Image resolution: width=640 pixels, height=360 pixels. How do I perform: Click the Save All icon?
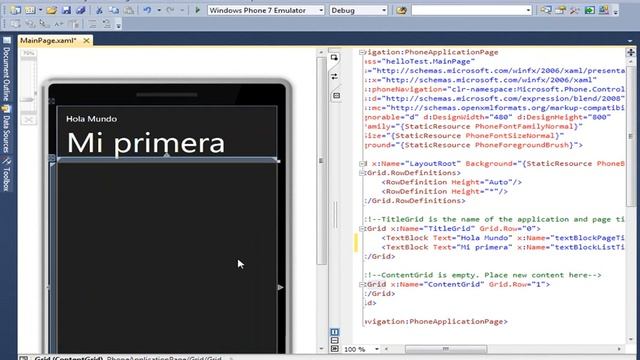pyautogui.click(x=80, y=10)
